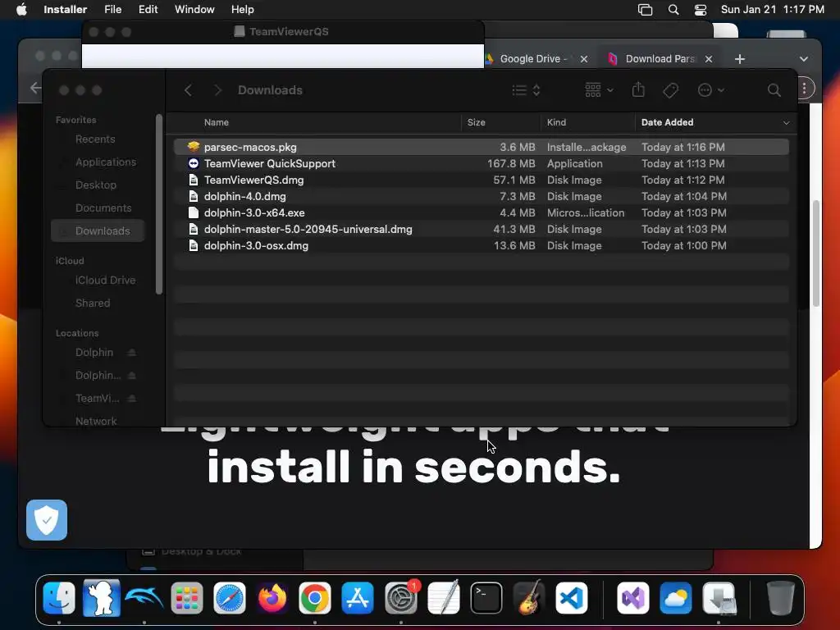This screenshot has width=840, height=630.
Task: Close the Google Drive tab
Action: [x=584, y=59]
